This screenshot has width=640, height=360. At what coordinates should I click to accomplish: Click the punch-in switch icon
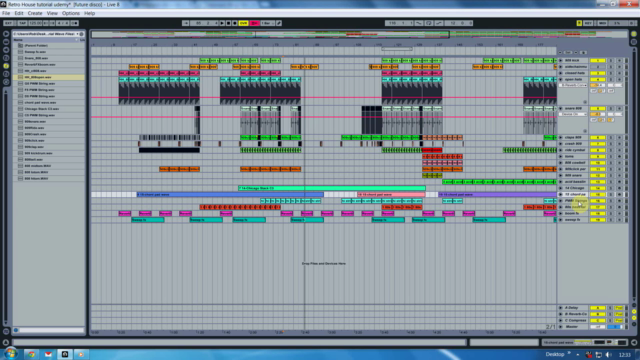pos(419,23)
